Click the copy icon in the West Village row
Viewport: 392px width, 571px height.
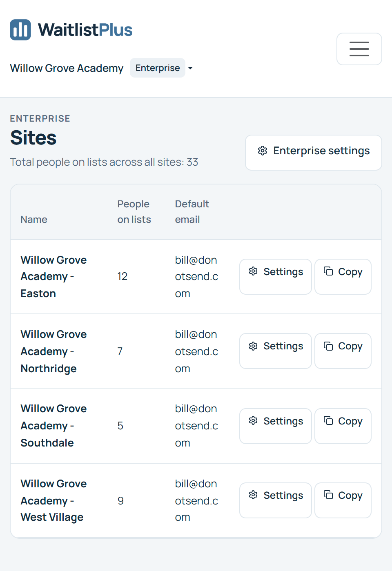pyautogui.click(x=328, y=495)
